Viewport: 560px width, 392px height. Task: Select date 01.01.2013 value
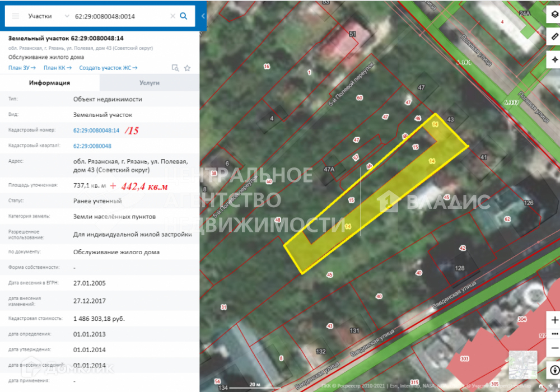(x=89, y=334)
